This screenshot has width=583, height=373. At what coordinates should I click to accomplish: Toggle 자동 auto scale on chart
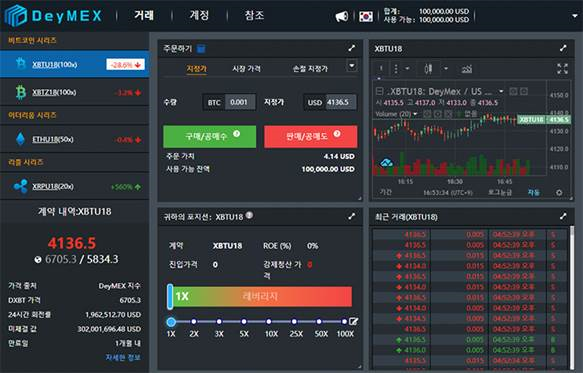534,192
